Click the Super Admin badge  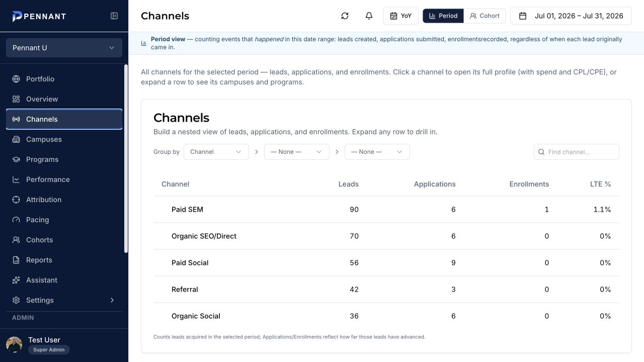click(49, 349)
